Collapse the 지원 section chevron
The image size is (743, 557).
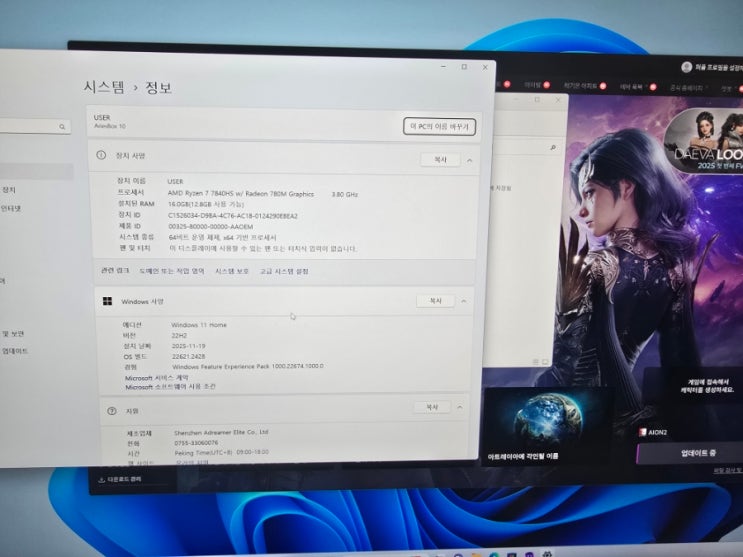(460, 407)
